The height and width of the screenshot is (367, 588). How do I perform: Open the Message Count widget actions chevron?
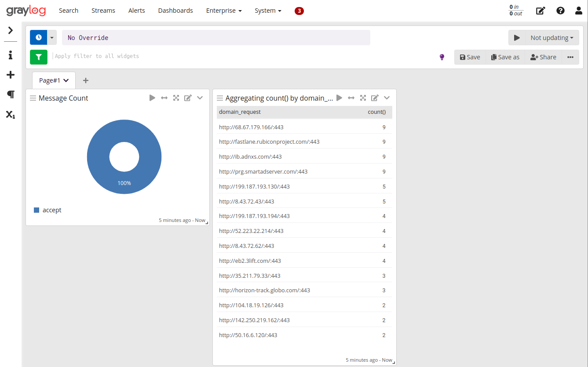point(200,98)
